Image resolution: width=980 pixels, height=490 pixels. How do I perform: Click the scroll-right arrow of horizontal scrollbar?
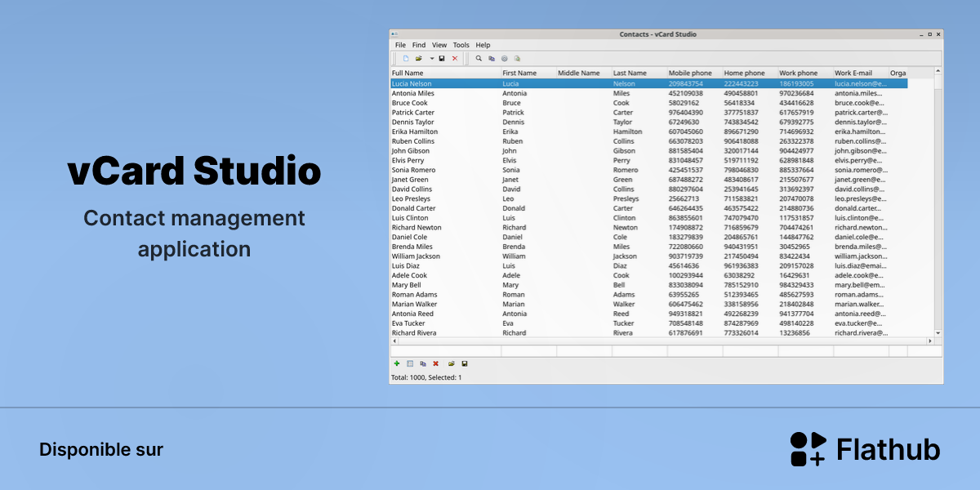click(x=929, y=341)
